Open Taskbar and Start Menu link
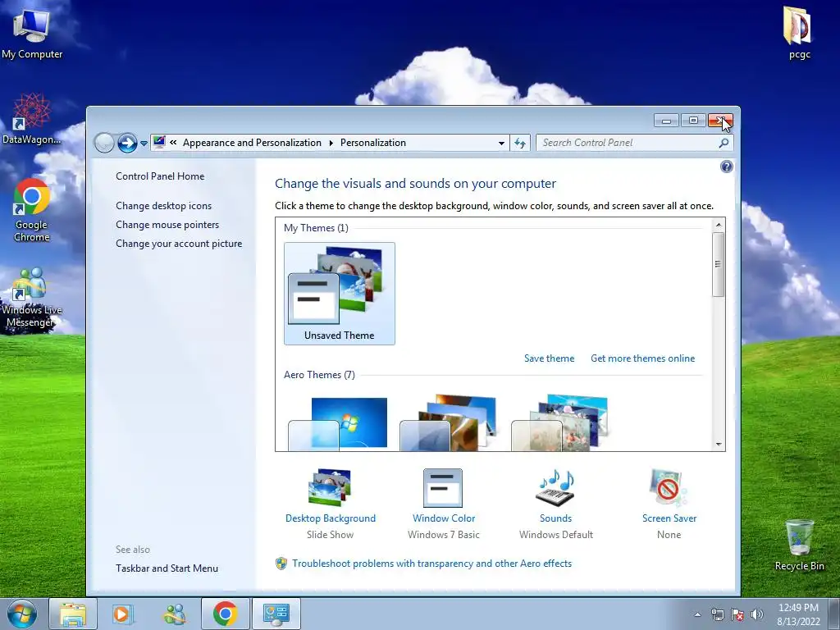 (167, 568)
